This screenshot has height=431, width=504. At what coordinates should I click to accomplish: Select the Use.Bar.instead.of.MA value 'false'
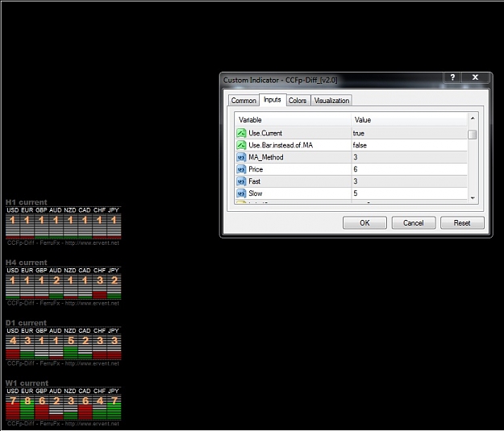click(x=360, y=145)
